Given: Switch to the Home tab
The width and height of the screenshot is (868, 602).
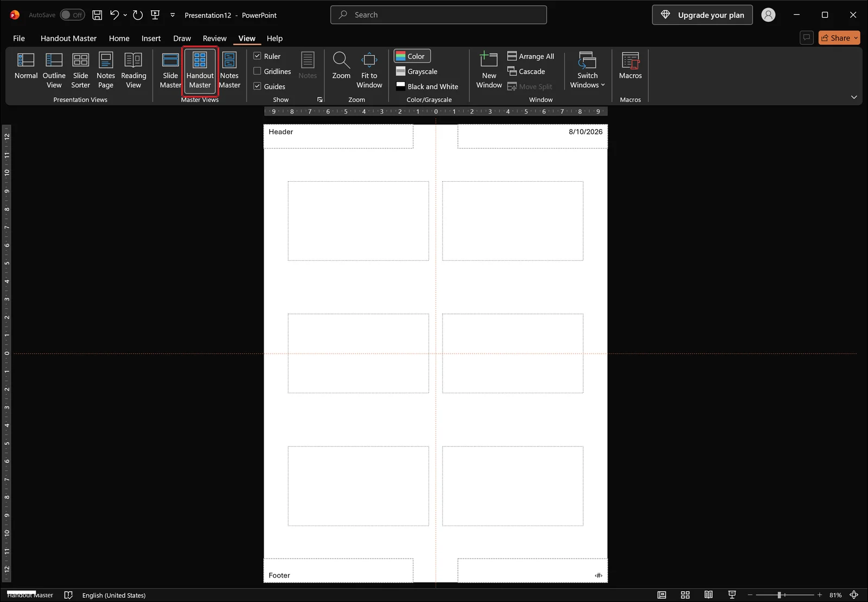Looking at the screenshot, I should click(119, 38).
